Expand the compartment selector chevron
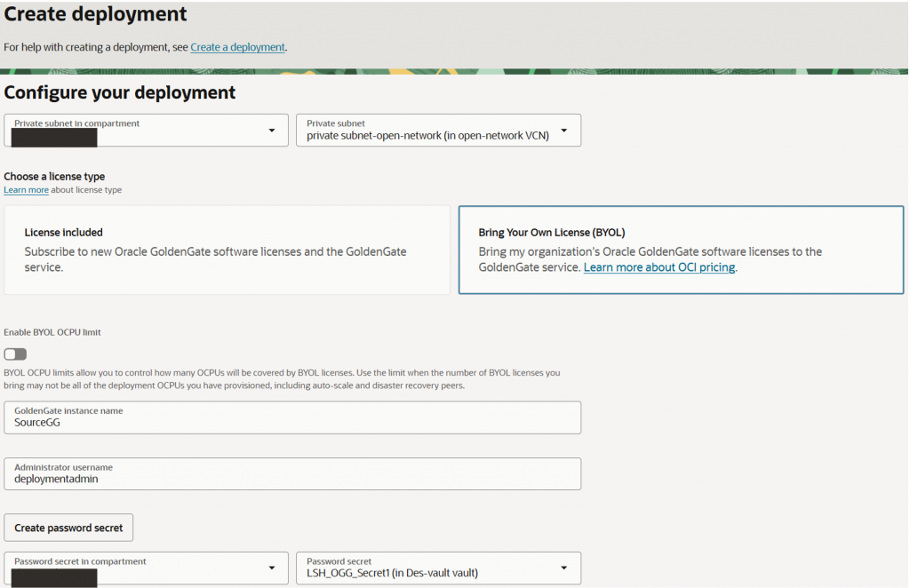 [x=272, y=130]
